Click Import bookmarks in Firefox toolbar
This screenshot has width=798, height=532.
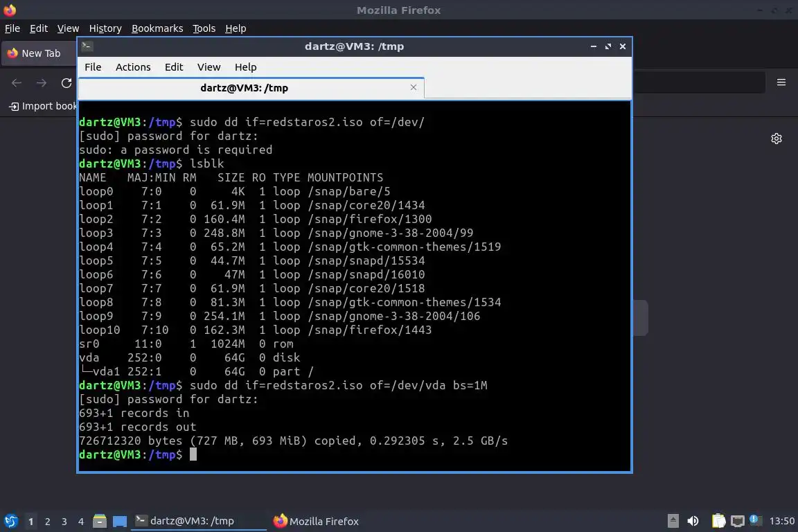(43, 106)
